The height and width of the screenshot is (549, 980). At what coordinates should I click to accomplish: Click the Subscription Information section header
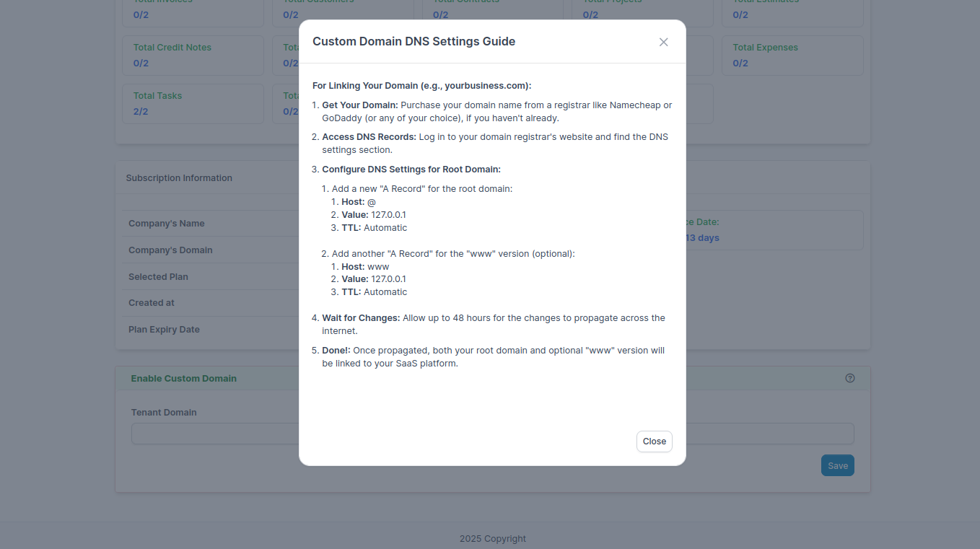[179, 177]
